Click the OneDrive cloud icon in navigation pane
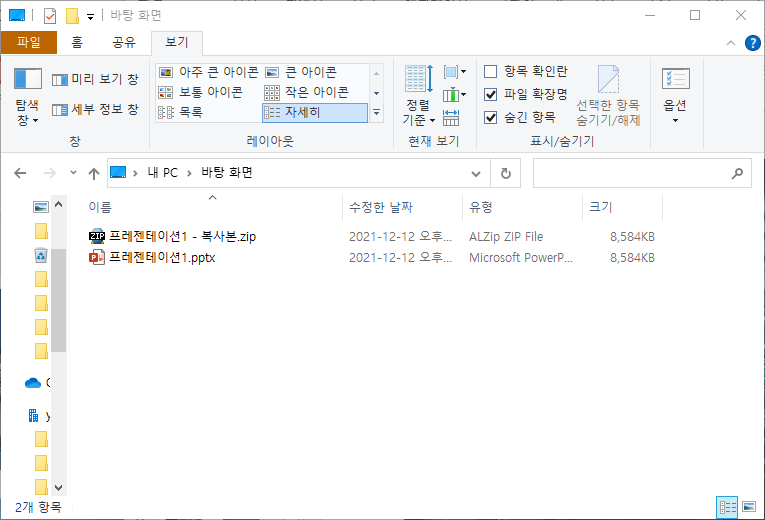 (x=33, y=383)
